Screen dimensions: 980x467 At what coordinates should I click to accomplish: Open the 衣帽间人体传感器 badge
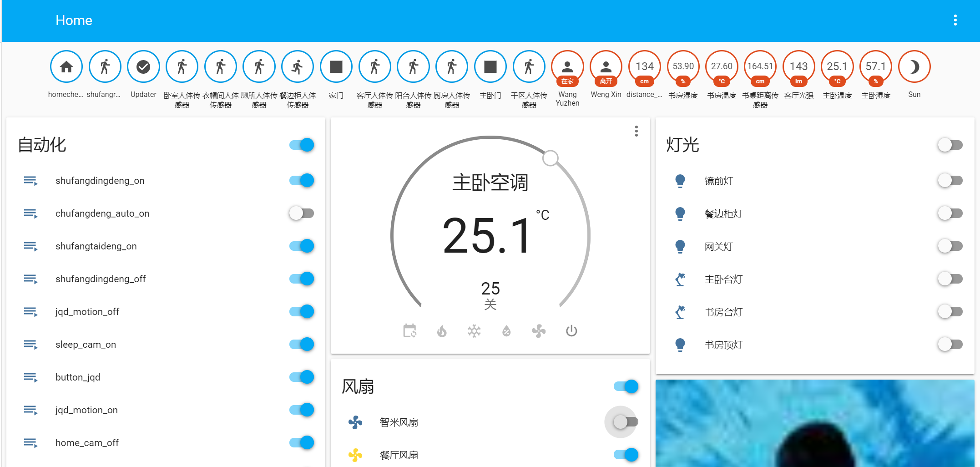click(221, 67)
